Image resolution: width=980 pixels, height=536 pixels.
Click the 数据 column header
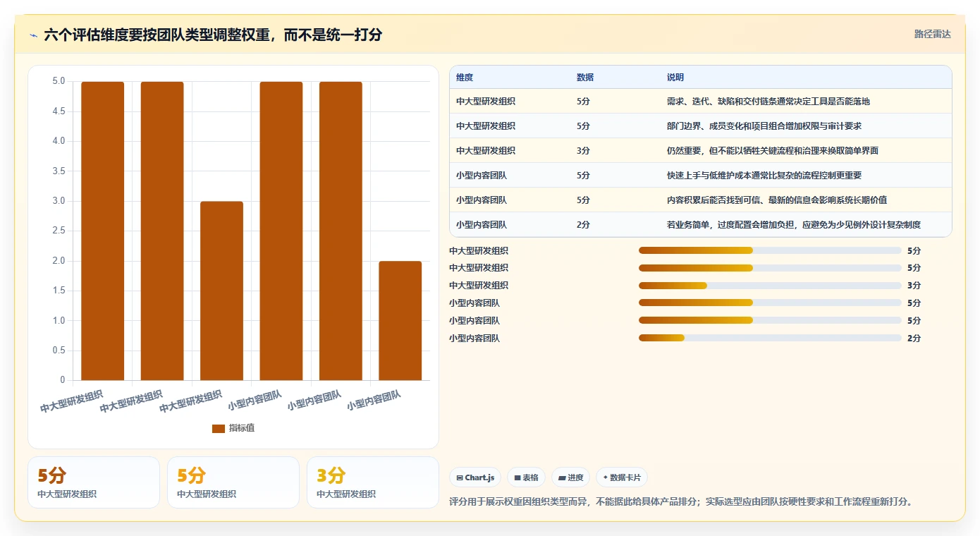click(x=585, y=78)
